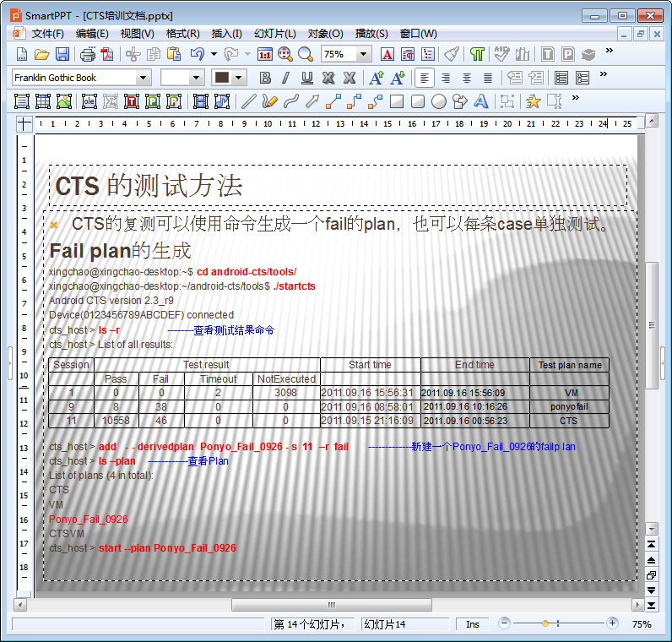Viewport: 672px width, 642px height.
Task: Click the New document icon
Action: pos(21,54)
